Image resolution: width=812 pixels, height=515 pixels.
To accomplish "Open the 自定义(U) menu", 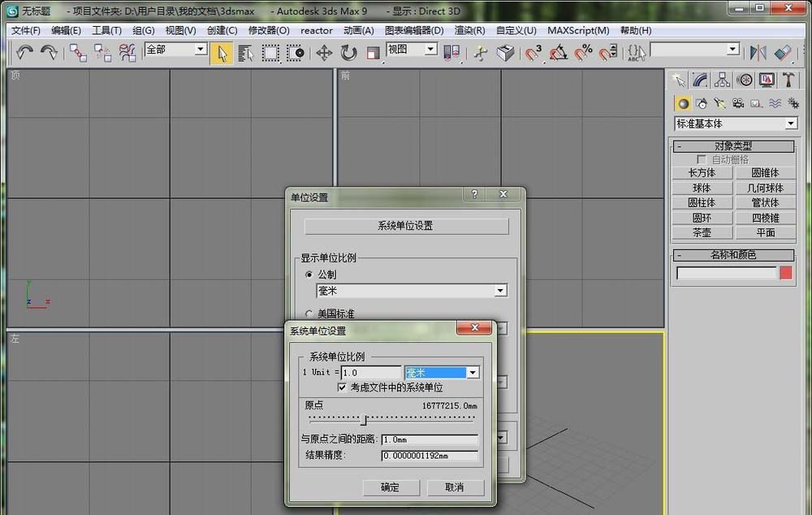I will 516,31.
